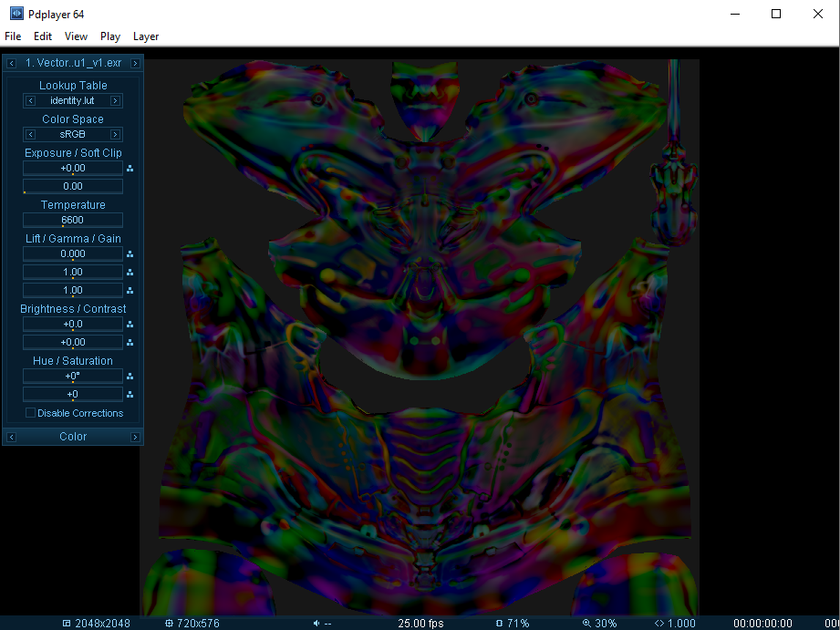
Task: Open the View menu
Action: pos(76,36)
